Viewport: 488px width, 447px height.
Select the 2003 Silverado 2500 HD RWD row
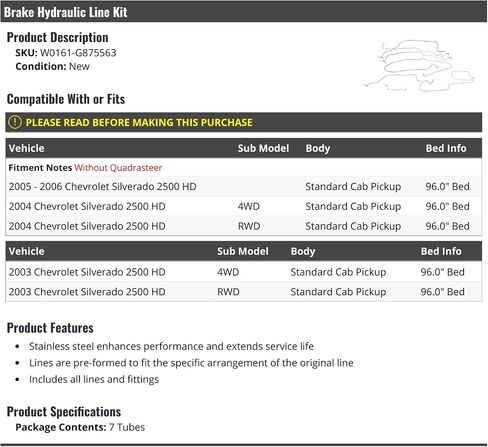coord(244,292)
